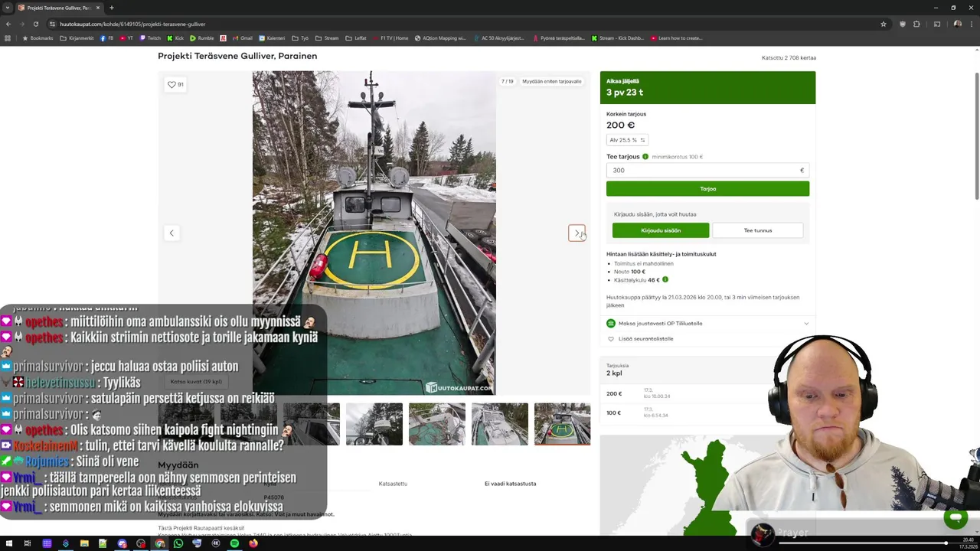
Task: Open the Bookmarks folder in bookmarks bar
Action: (38, 38)
